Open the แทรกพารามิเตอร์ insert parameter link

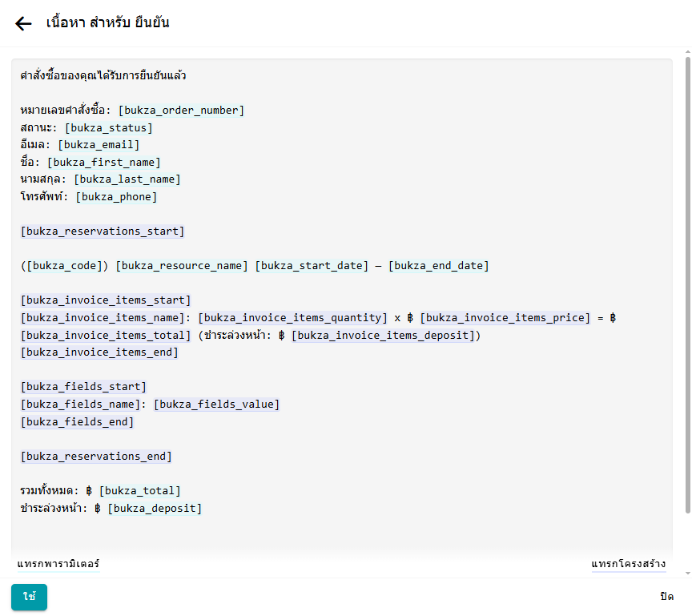58,564
